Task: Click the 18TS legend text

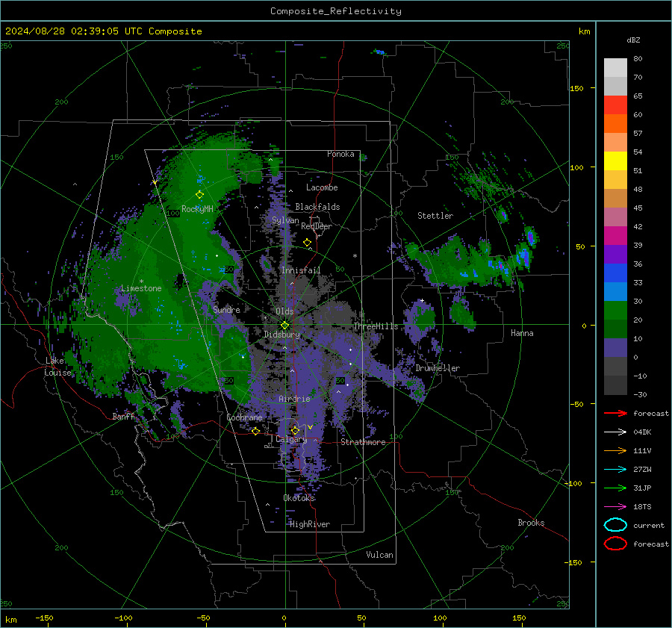Action: point(642,507)
